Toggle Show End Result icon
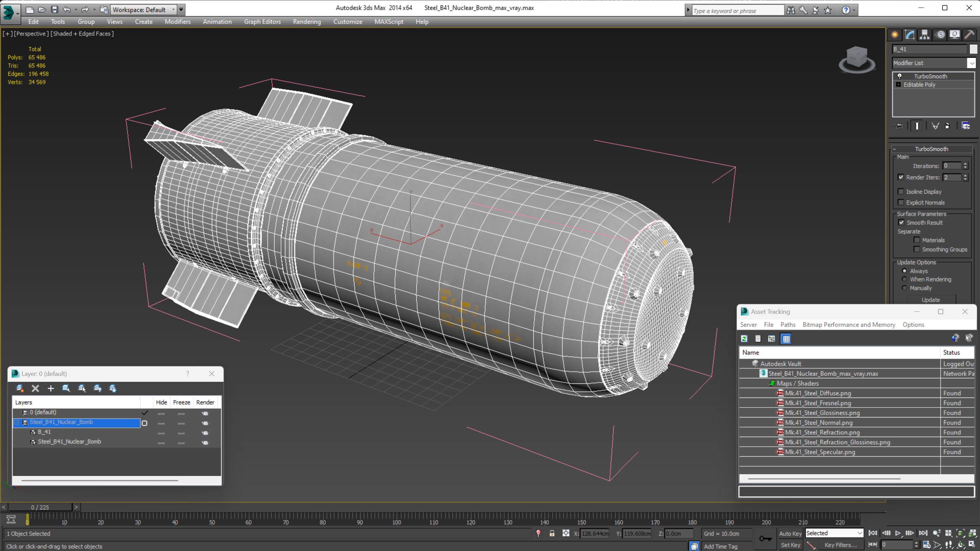This screenshot has width=980, height=551. [x=917, y=126]
